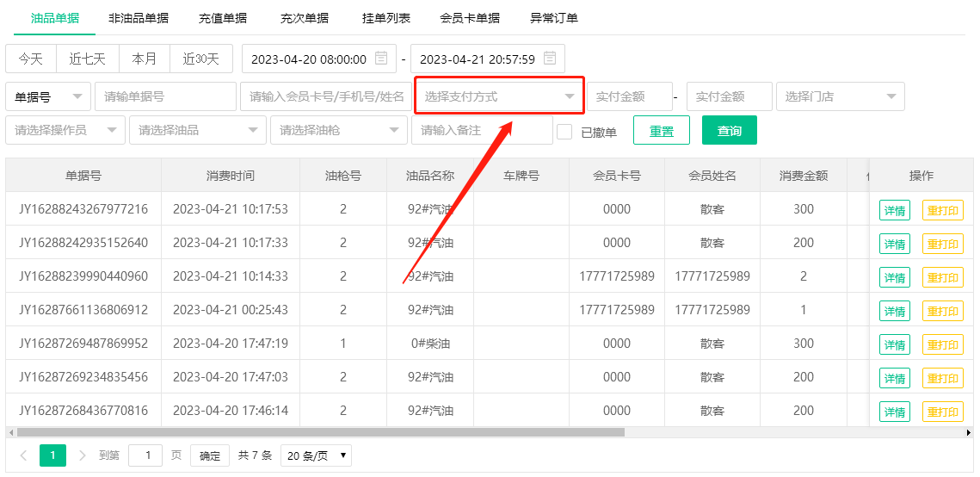The width and height of the screenshot is (980, 477).
Task: Click the 0#柴油 cell
Action: [430, 344]
